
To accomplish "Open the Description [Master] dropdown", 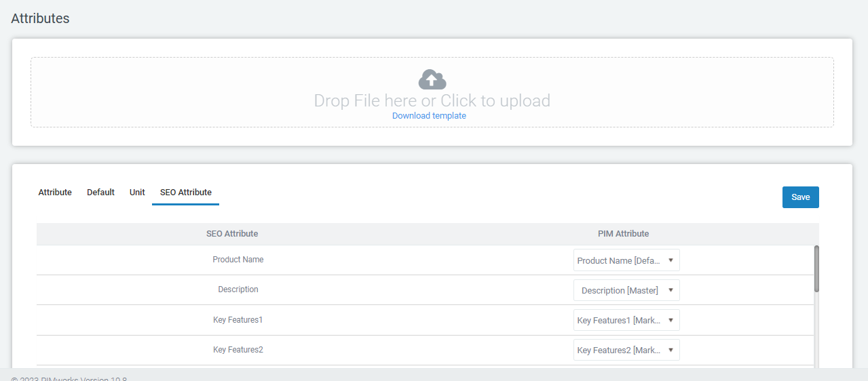I will (626, 290).
